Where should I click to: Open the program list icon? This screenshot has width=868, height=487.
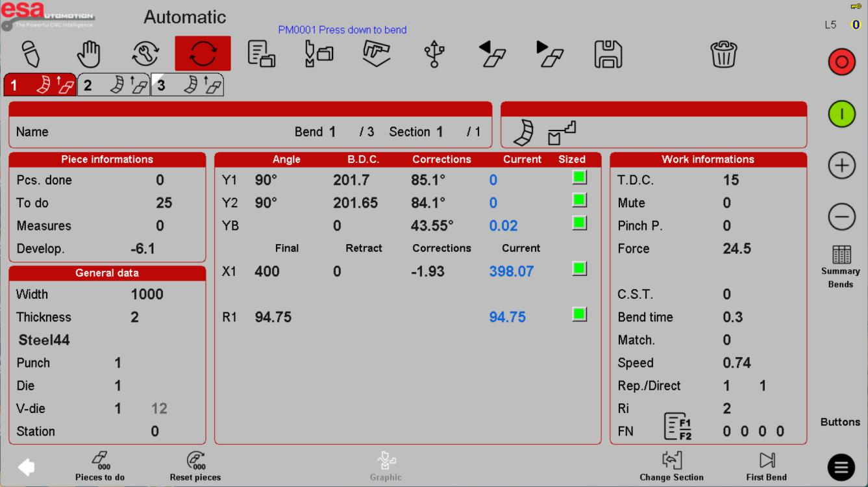[261, 54]
